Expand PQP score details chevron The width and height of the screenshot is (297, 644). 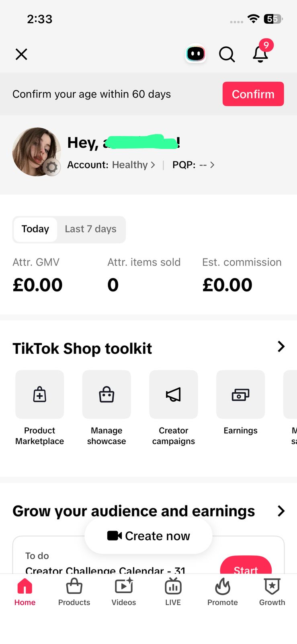[212, 165]
